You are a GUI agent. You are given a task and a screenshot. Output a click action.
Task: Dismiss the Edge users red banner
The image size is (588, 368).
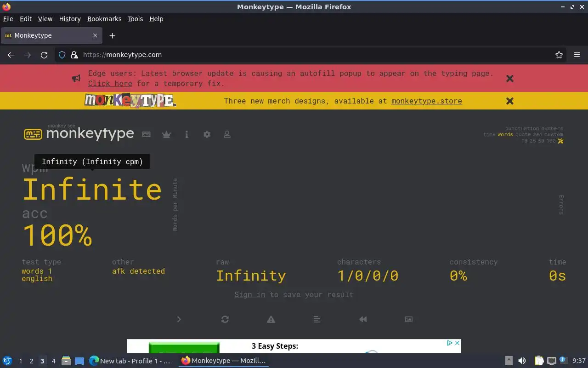[x=509, y=79]
